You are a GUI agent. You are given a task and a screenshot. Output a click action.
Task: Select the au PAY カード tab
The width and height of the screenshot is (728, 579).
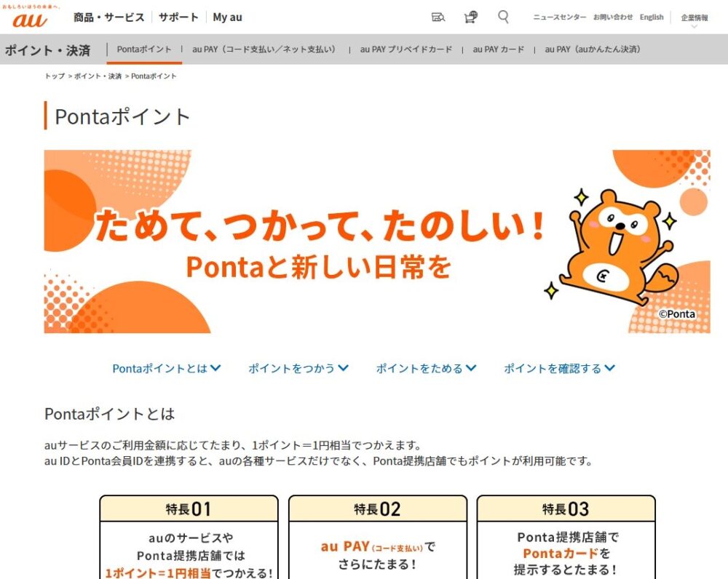498,49
